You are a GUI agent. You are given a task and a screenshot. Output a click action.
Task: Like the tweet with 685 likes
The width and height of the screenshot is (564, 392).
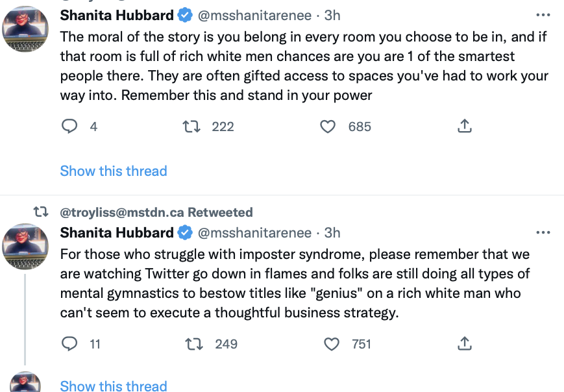point(328,127)
